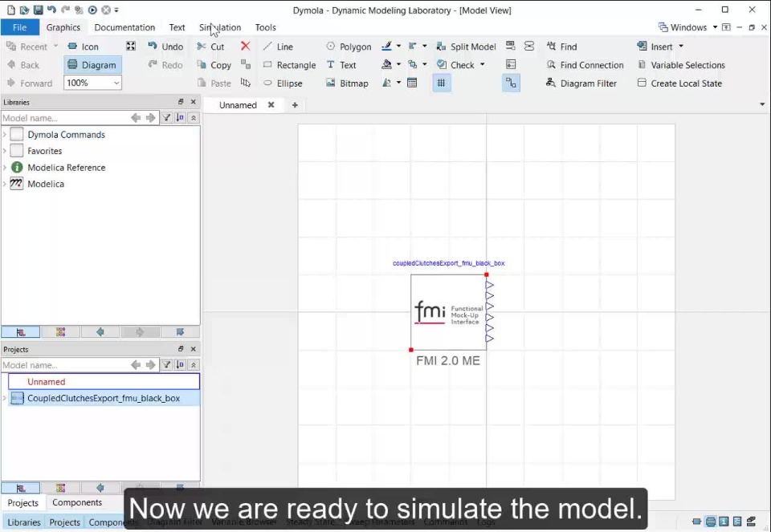Open the Diagram Filter tool
The image size is (771, 532).
pos(581,83)
